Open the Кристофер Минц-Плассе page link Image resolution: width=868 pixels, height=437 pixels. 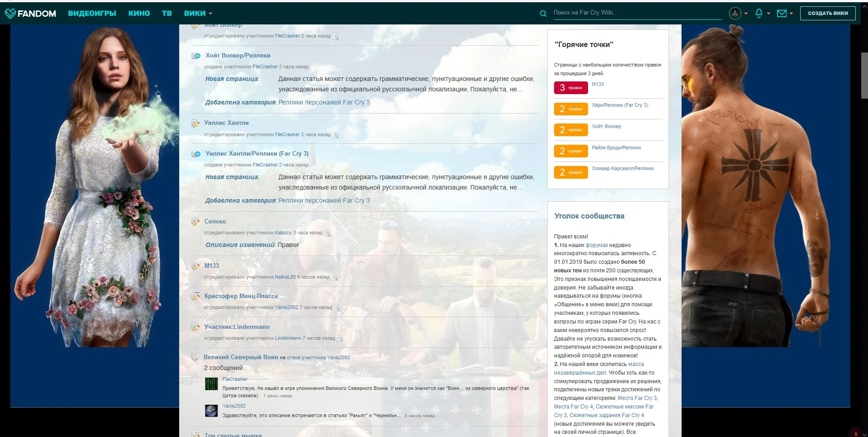coord(241,296)
